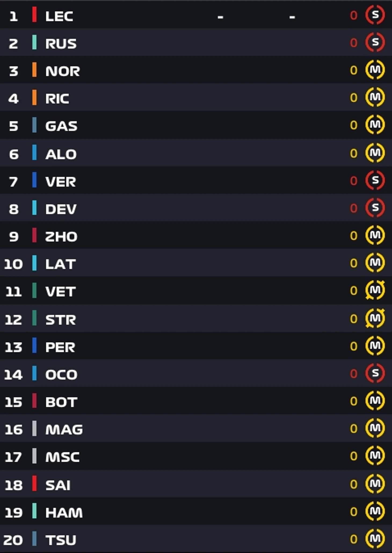Click LEC's soft tyre icon
The height and width of the screenshot is (553, 392).
point(375,15)
